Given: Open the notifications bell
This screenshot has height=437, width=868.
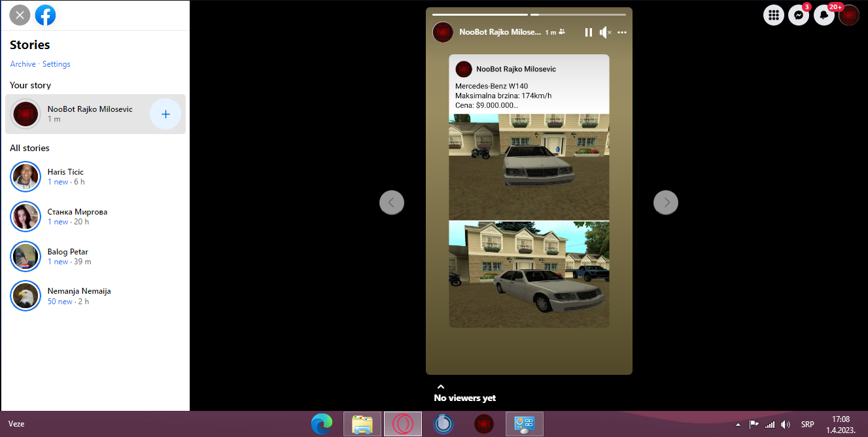Looking at the screenshot, I should [824, 15].
